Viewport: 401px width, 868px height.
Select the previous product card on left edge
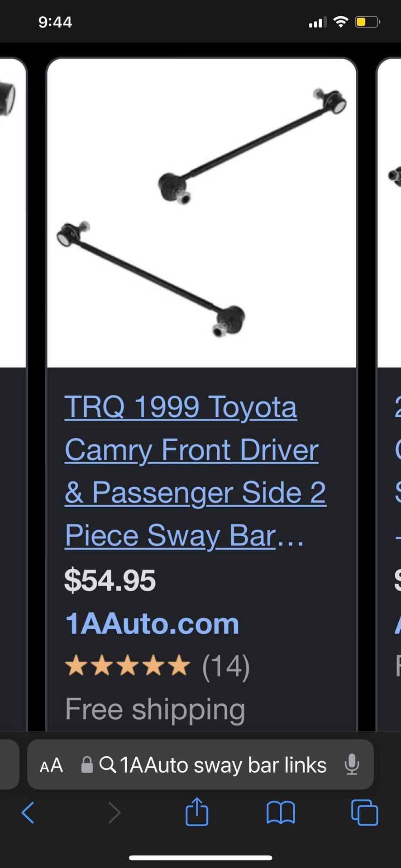click(13, 393)
